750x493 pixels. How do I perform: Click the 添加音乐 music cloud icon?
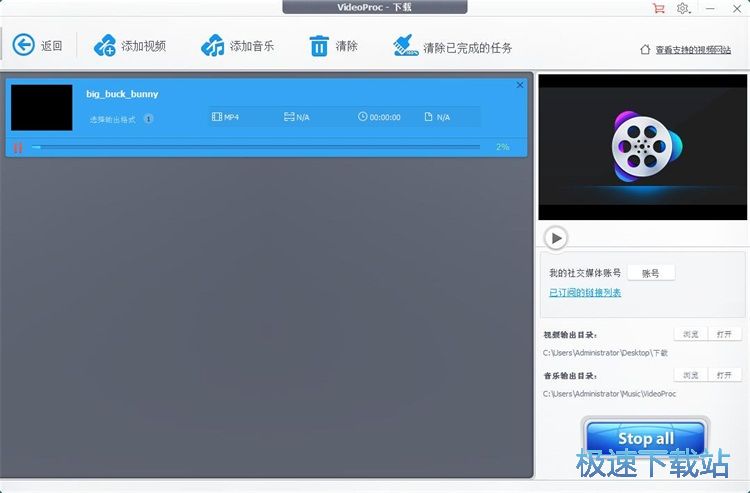tap(213, 45)
